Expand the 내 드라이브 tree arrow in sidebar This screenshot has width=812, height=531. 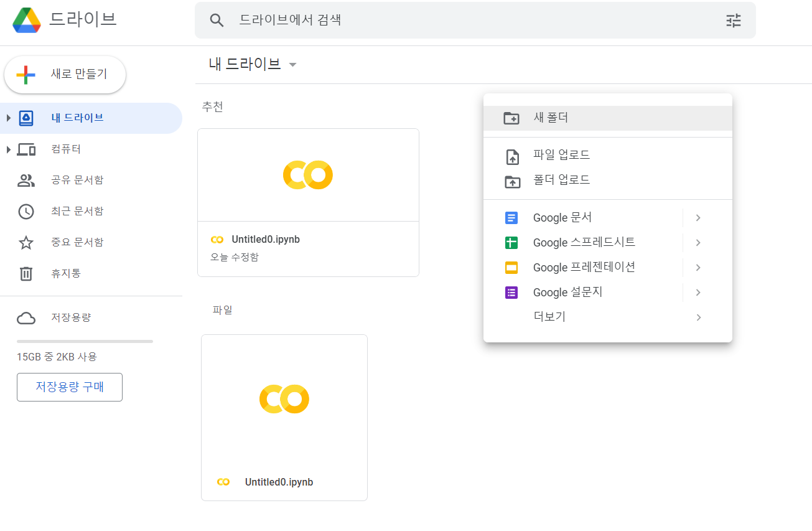pyautogui.click(x=8, y=118)
